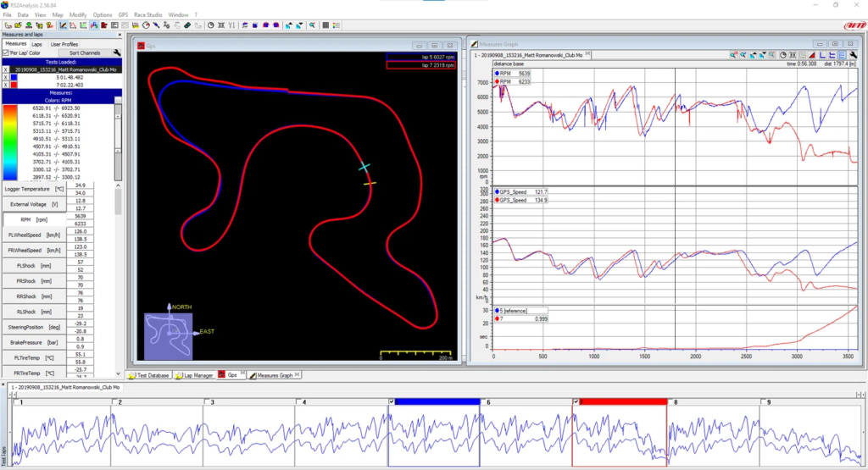This screenshot has width=868, height=470.
Task: Click the second magnifier in Measures Graph toolbar
Action: [743, 55]
